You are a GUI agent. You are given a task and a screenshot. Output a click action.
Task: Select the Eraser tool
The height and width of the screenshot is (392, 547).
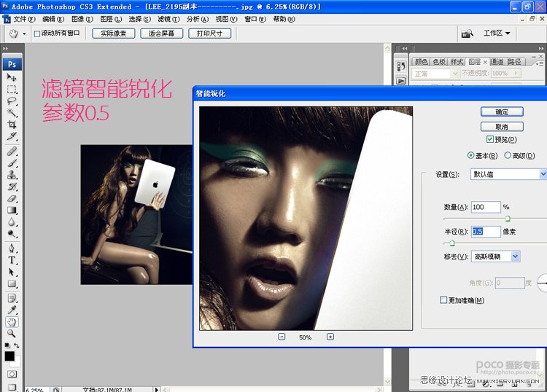click(x=12, y=199)
